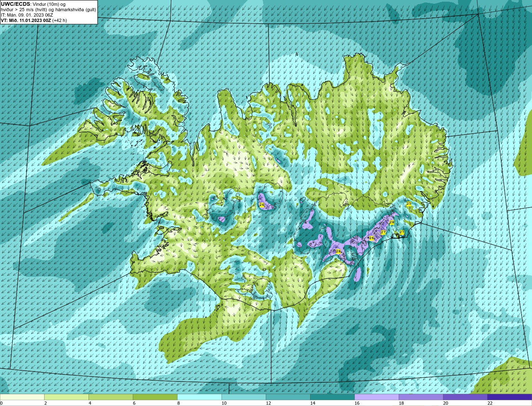Screen dimensions: 532x406
Task: Click the "UWC/ECDS" title in the legend box
Action: (x=15, y=4)
